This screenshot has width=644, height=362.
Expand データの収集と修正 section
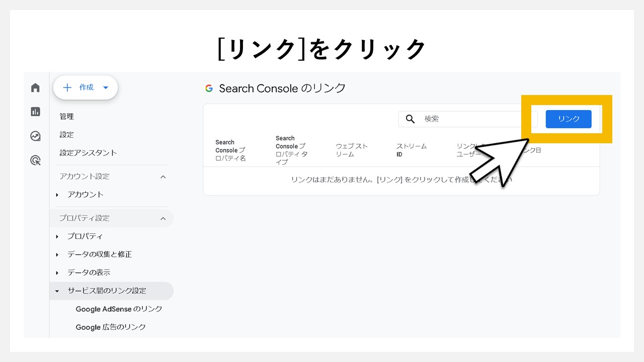(x=58, y=254)
